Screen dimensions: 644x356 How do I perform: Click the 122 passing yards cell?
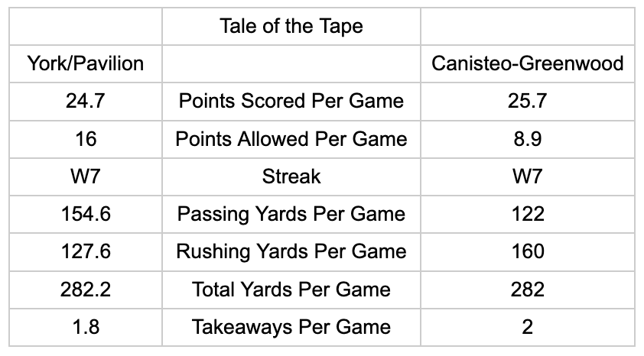tap(527, 214)
